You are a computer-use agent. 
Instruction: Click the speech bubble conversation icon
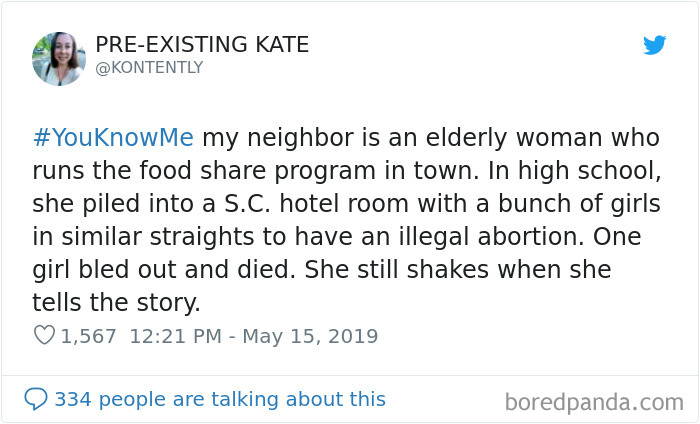pos(36,400)
